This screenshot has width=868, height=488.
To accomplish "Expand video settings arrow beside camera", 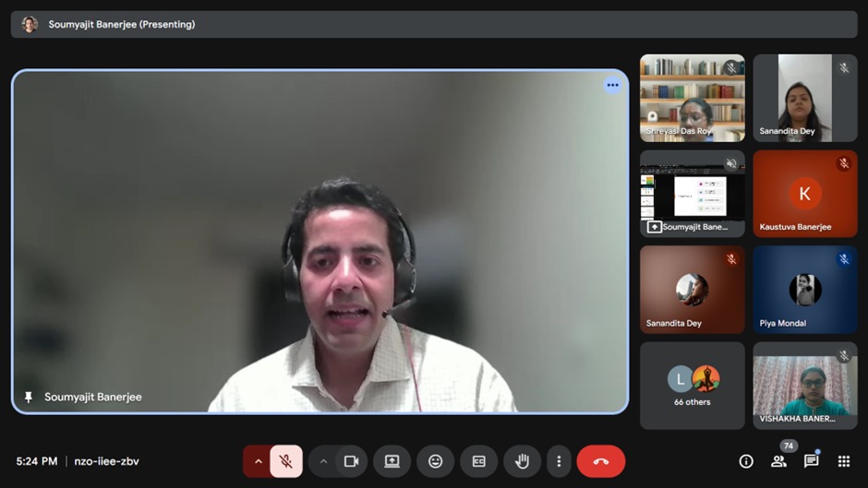I will point(323,461).
